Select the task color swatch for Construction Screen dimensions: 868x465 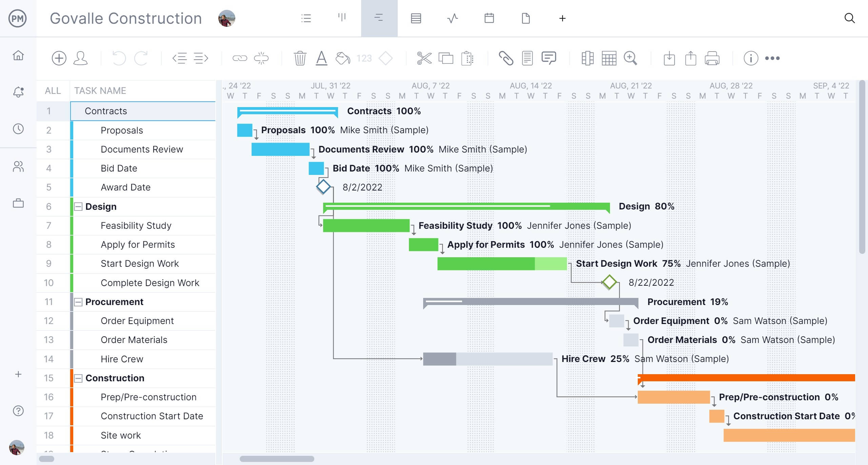70,378
